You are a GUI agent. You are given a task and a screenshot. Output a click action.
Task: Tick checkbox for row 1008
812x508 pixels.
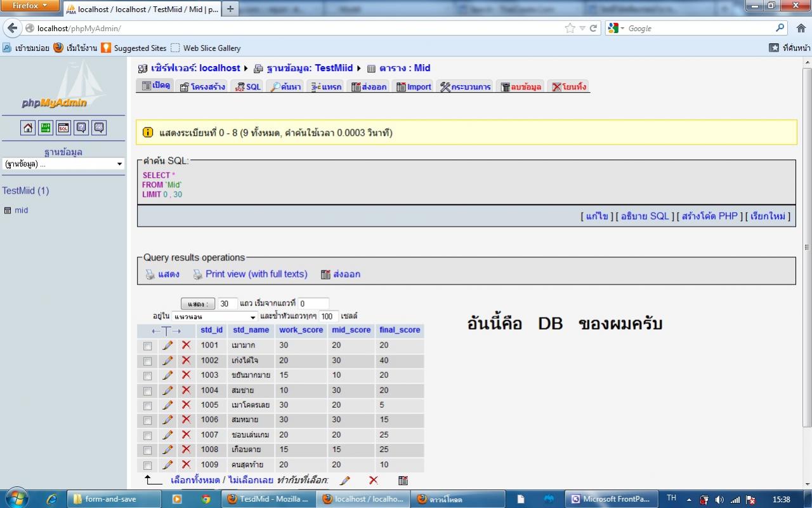[148, 451]
